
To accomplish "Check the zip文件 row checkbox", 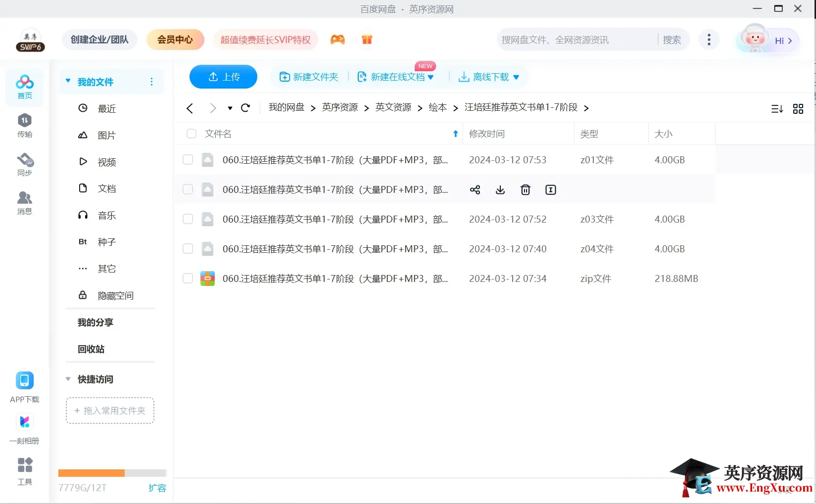I will tap(188, 278).
